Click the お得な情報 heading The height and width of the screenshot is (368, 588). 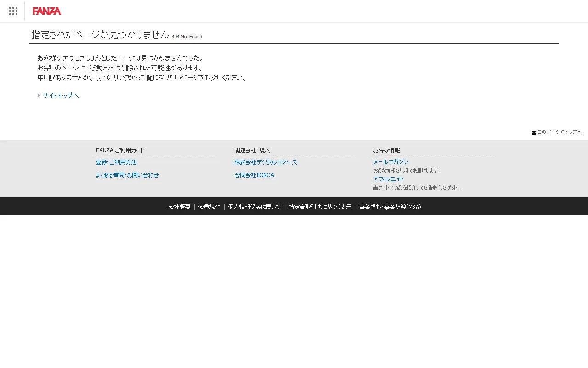click(386, 150)
